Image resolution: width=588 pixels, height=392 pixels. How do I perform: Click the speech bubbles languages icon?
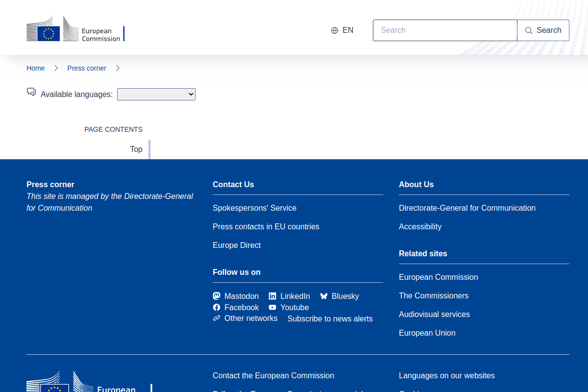coord(31,92)
